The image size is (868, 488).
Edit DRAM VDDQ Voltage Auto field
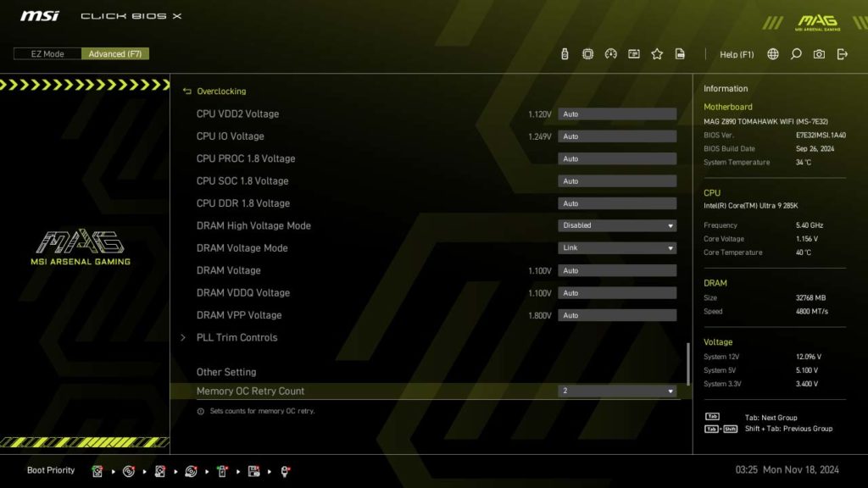tap(617, 292)
